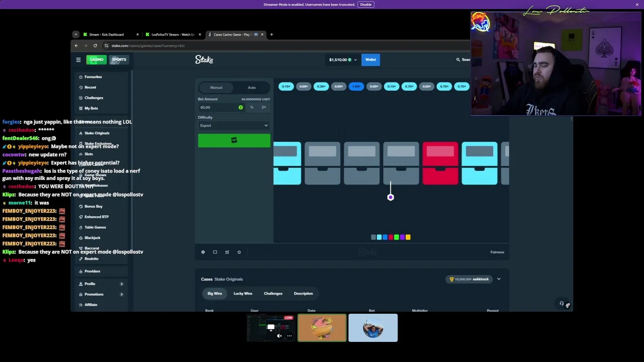Click the green Bet button
The height and width of the screenshot is (362, 644).
[x=234, y=141]
